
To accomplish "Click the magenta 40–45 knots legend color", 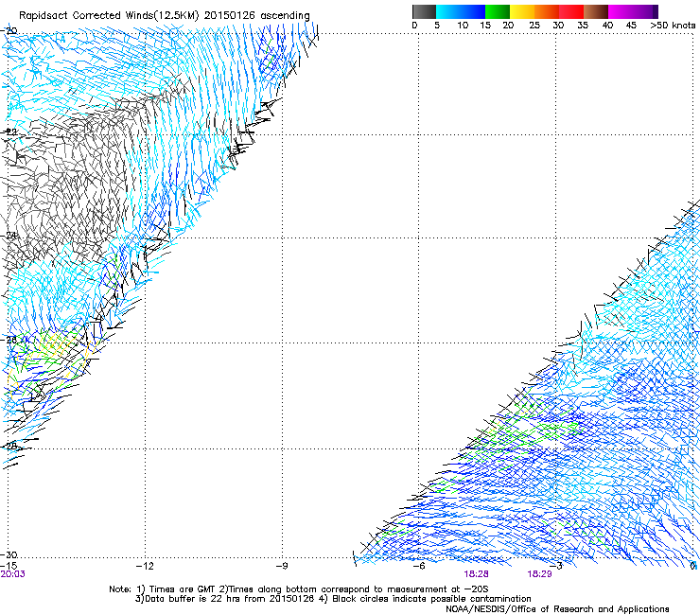I will [x=621, y=11].
